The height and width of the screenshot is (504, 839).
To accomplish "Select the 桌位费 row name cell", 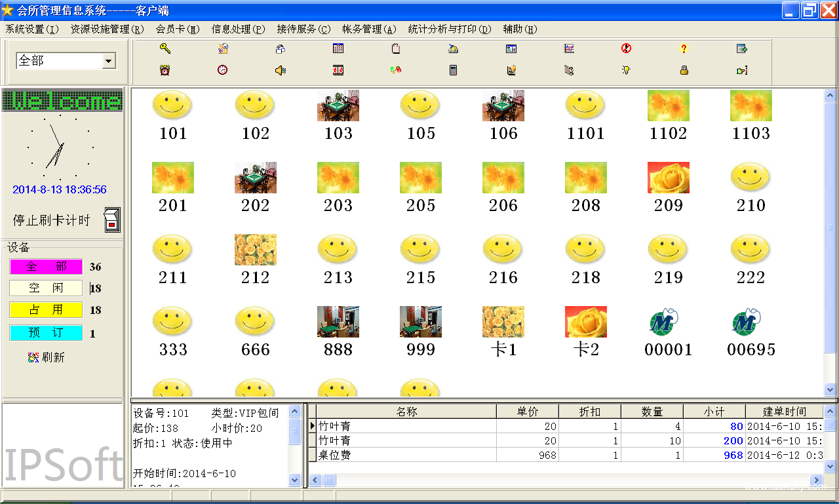I will point(406,455).
